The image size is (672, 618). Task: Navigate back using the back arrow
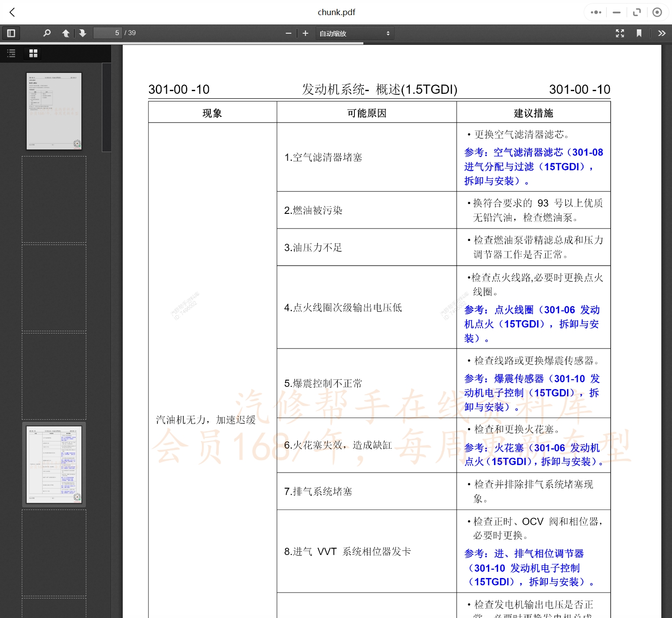(12, 12)
